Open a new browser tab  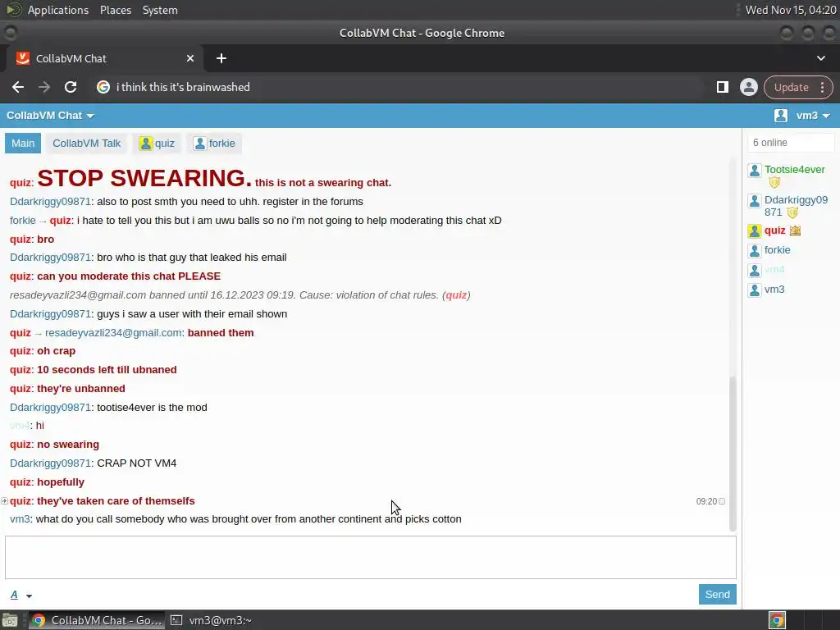pyautogui.click(x=221, y=58)
